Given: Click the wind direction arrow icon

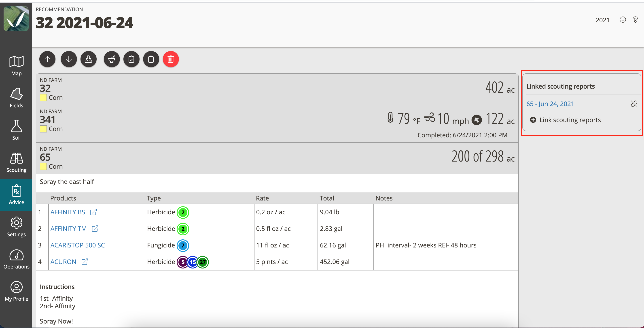Looking at the screenshot, I should pyautogui.click(x=477, y=120).
